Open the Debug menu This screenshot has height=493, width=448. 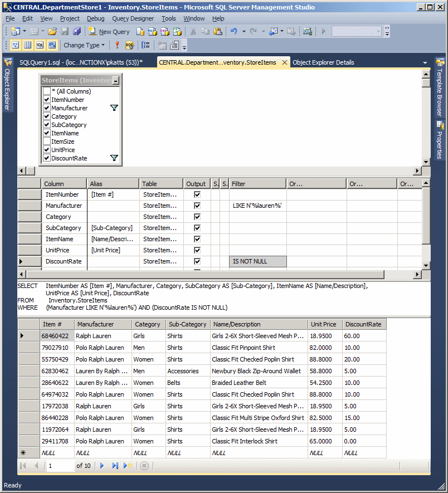(96, 18)
